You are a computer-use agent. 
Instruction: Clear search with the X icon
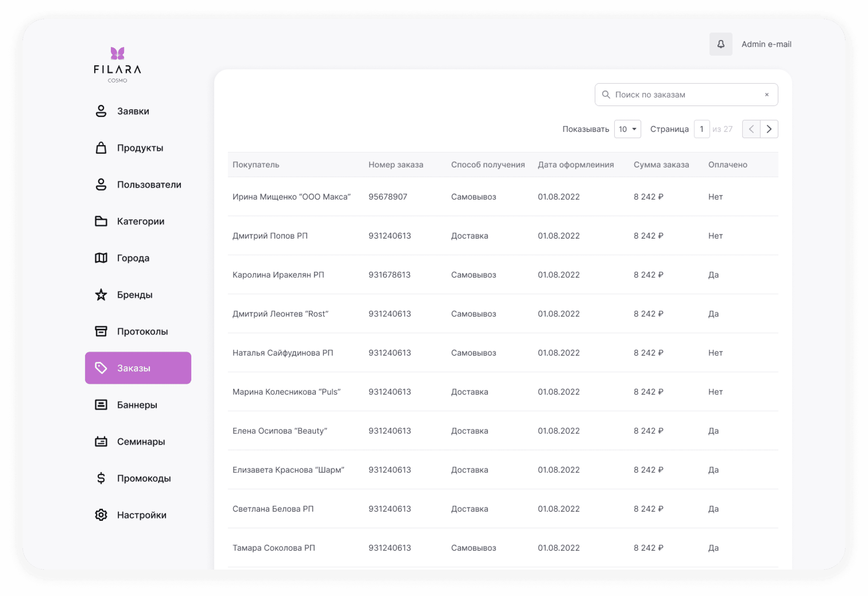[767, 95]
